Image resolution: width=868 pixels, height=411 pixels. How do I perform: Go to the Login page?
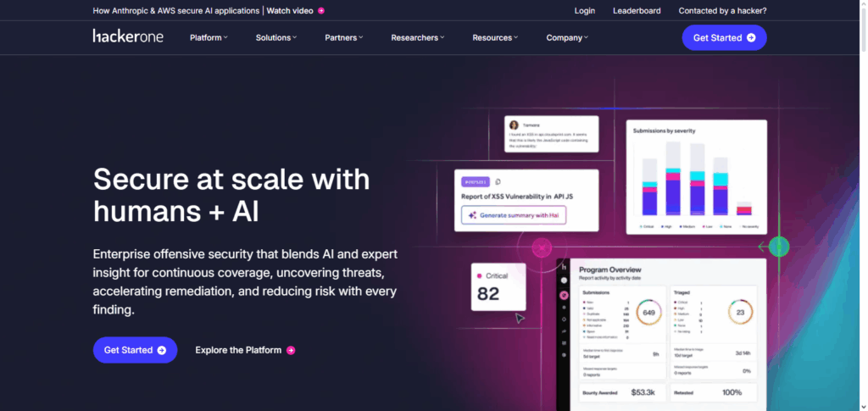[x=585, y=10]
